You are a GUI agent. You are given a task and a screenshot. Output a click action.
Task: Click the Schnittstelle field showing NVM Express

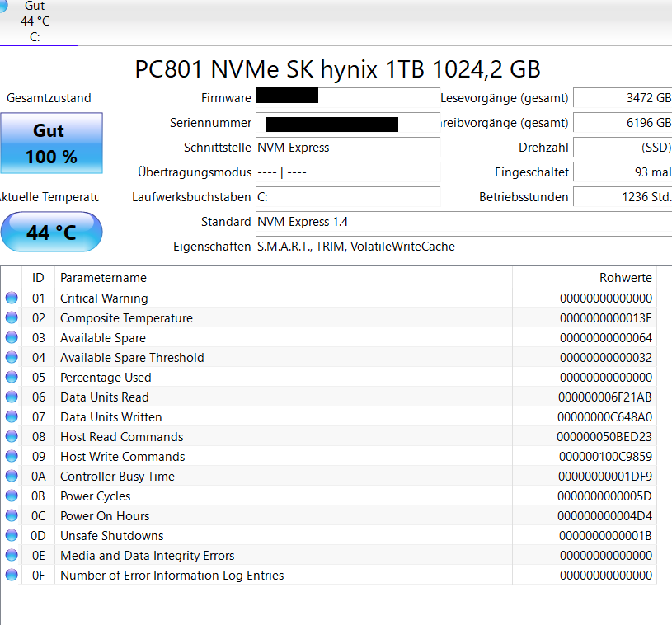(348, 148)
